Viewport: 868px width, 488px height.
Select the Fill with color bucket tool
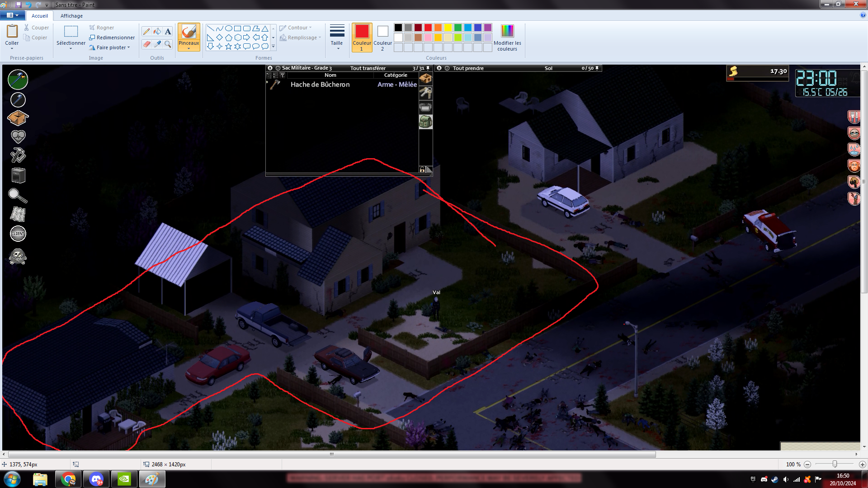pos(157,31)
